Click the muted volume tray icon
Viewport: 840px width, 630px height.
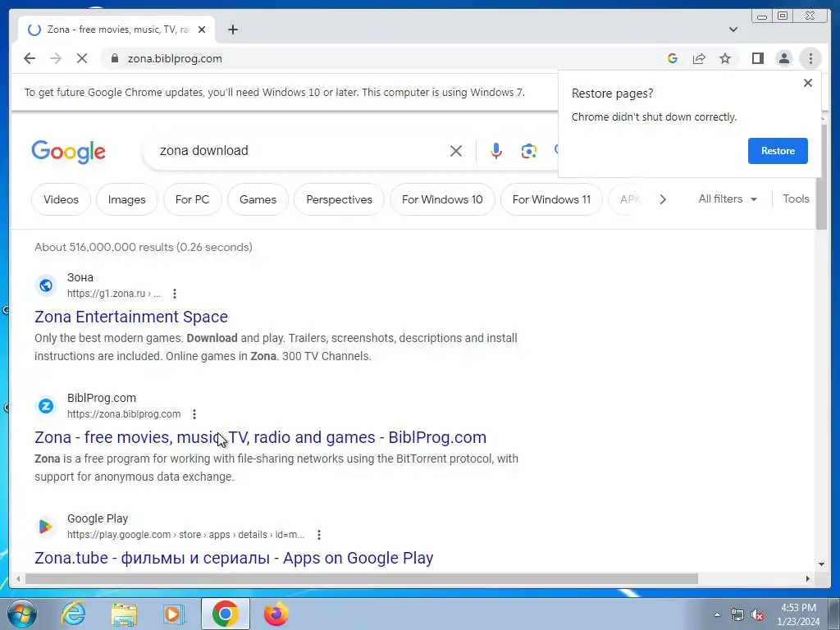pyautogui.click(x=757, y=615)
